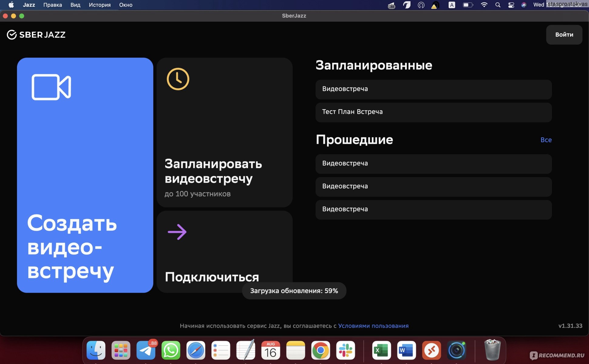Open Telegram from the Dock
Screen dimensions: 589x364
click(146, 350)
